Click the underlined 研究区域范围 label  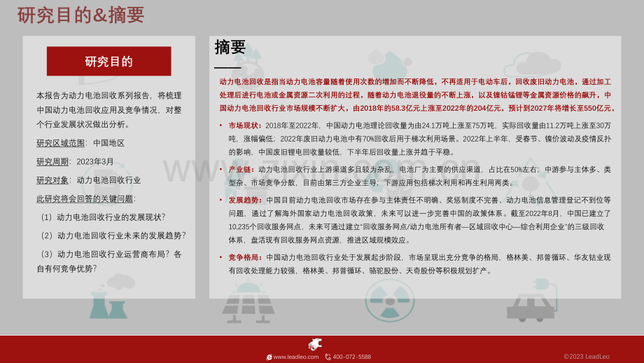60,143
